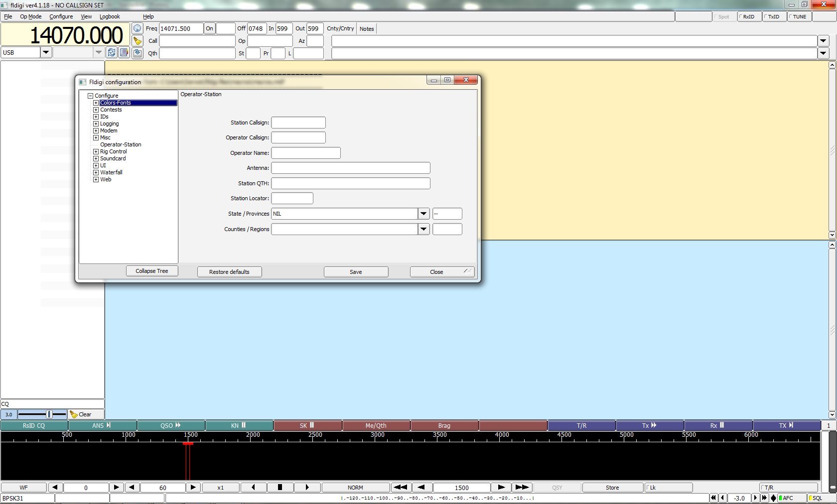Click the save QSO to logbook icon
This screenshot has height=504, width=837.
click(x=138, y=53)
